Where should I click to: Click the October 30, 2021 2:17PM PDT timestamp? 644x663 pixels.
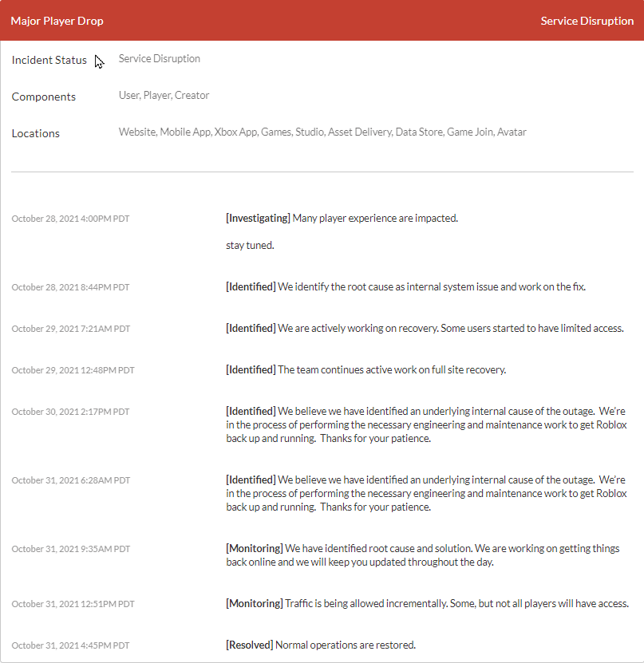pos(70,412)
